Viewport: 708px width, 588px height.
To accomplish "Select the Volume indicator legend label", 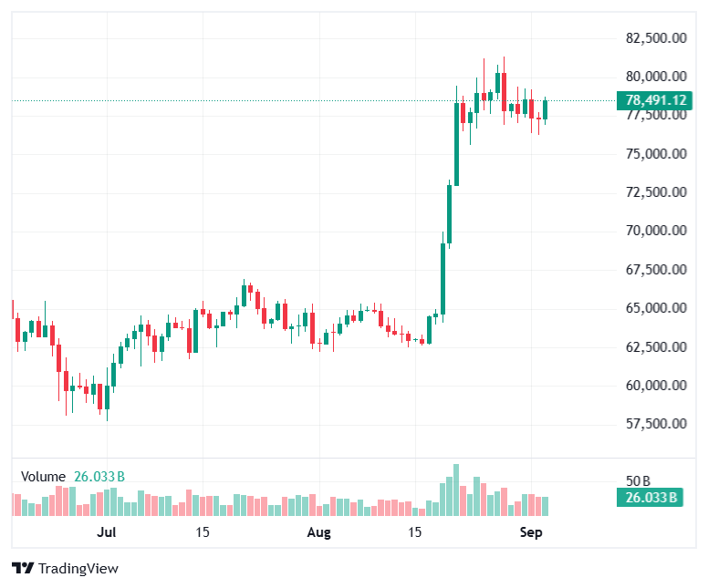I will pyautogui.click(x=44, y=477).
